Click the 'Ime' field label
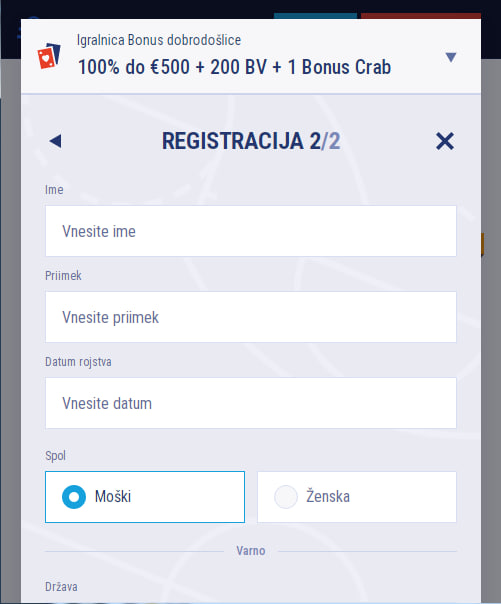Viewport: 501px width, 604px height. point(54,190)
